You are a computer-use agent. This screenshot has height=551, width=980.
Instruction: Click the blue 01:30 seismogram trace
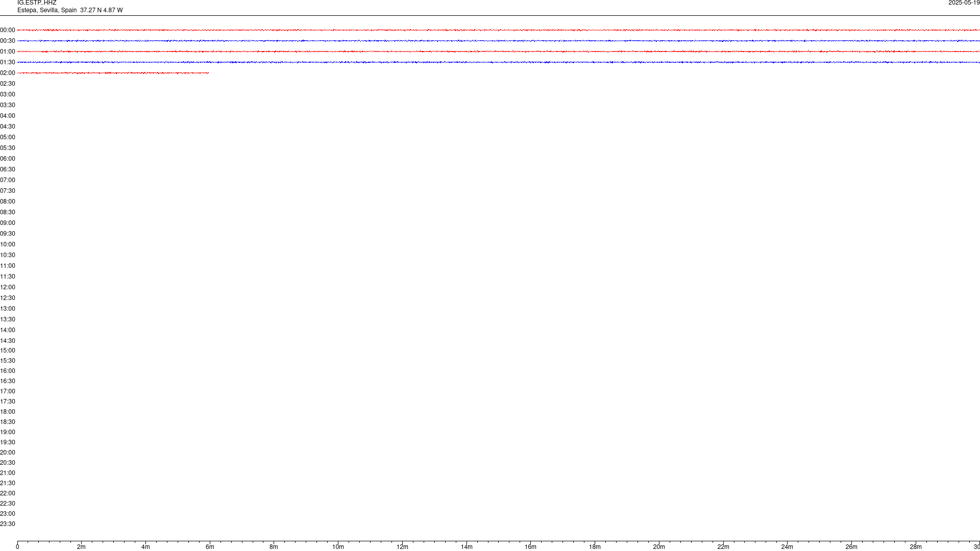point(499,62)
